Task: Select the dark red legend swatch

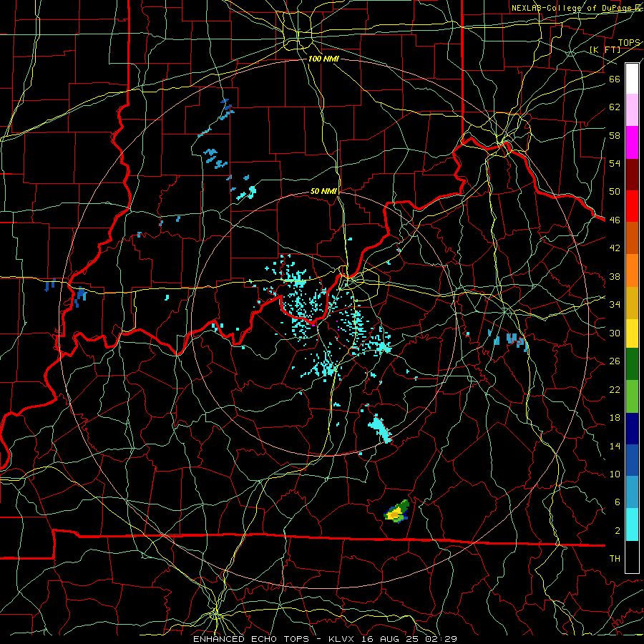Action: click(632, 175)
